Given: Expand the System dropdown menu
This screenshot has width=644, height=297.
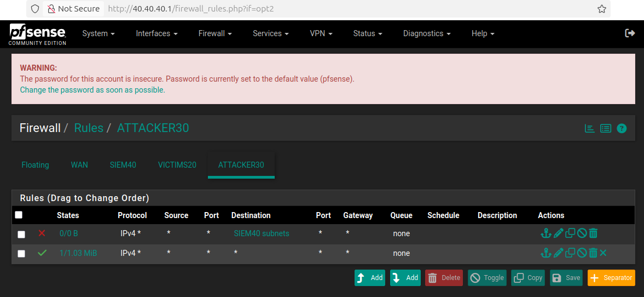Looking at the screenshot, I should click(98, 33).
